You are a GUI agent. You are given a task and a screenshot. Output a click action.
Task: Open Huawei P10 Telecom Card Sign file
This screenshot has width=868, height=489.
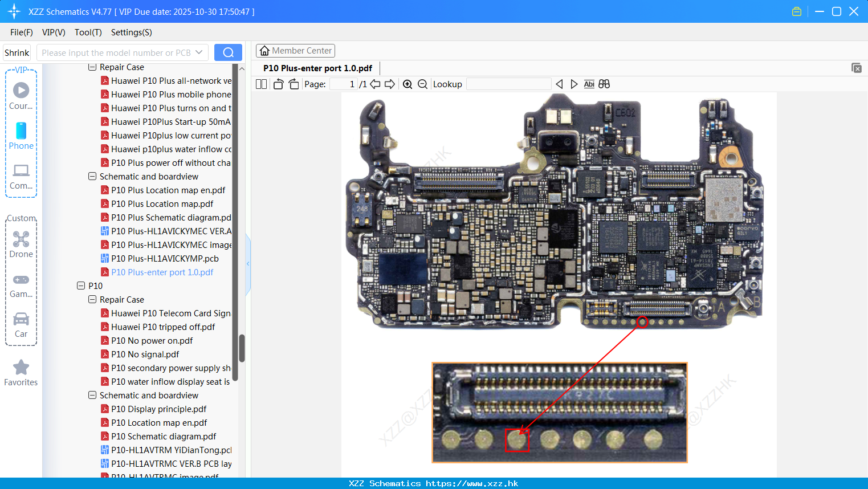166,313
